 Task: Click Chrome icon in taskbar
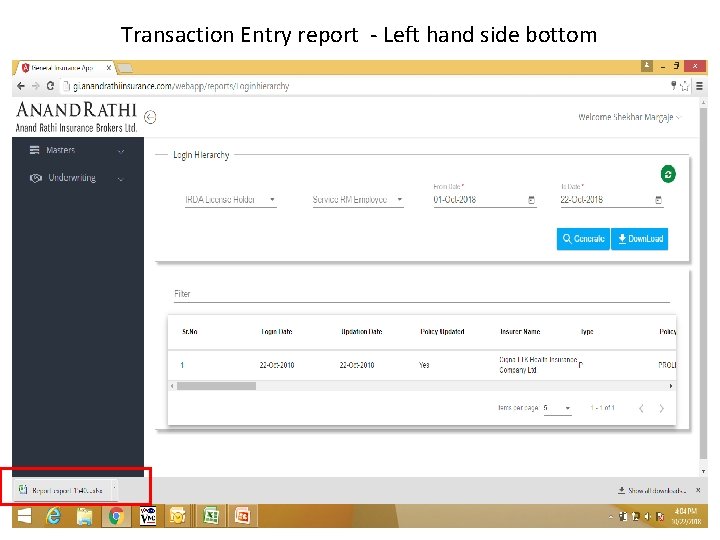coord(116,517)
